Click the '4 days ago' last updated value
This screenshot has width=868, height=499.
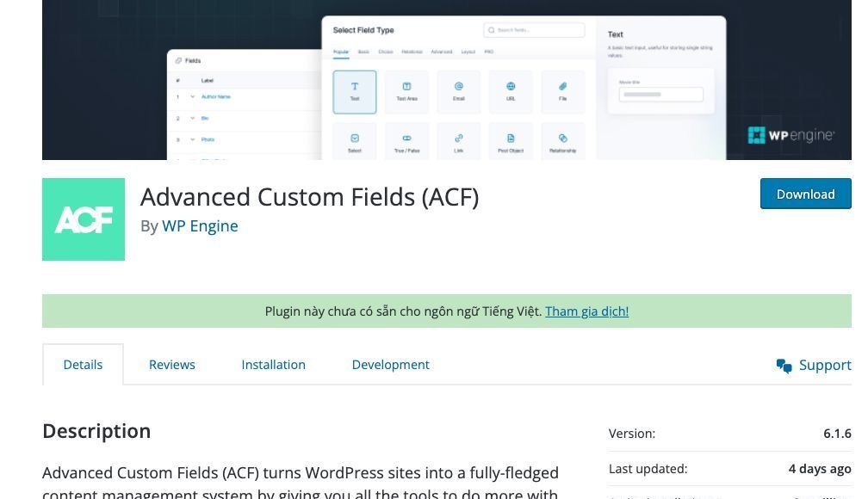820,469
